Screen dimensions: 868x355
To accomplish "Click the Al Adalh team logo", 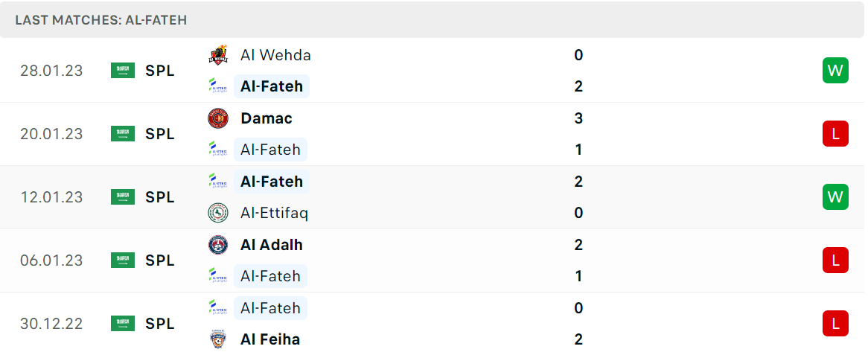I will pos(218,245).
